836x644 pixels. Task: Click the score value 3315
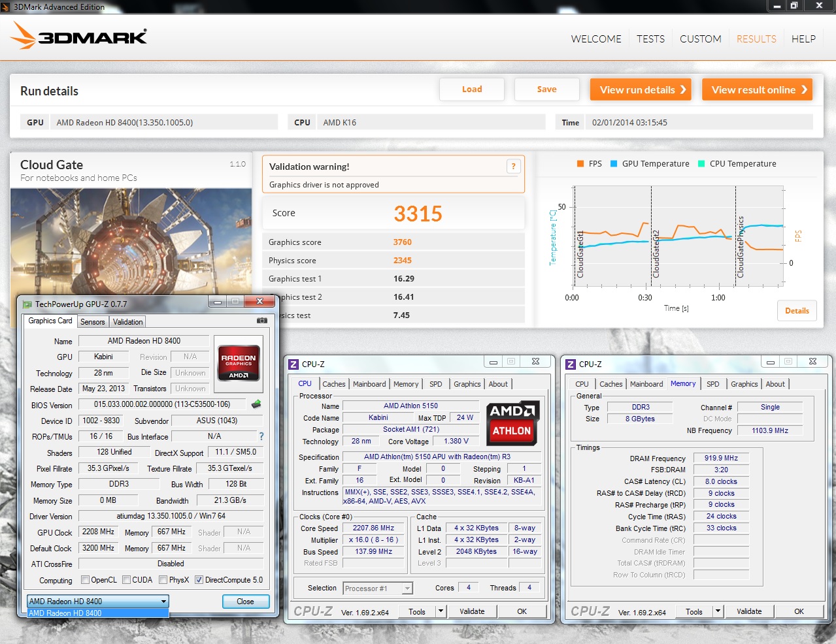[418, 214]
